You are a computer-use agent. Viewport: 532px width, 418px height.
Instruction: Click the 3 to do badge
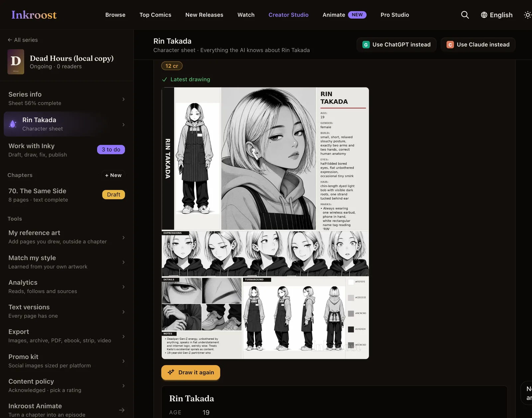coord(111,150)
